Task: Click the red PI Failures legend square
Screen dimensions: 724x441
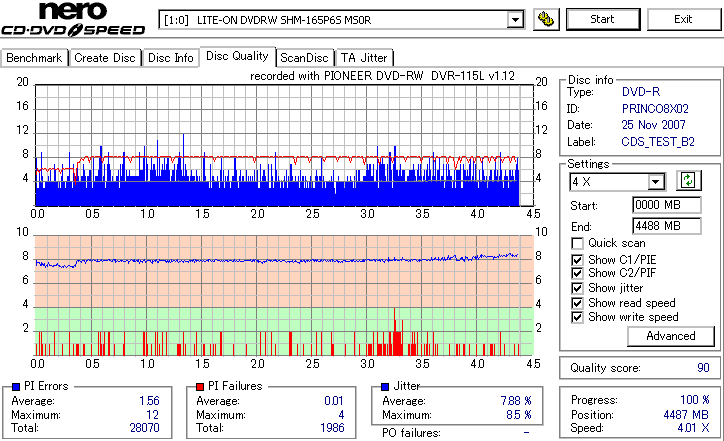Action: coord(200,387)
